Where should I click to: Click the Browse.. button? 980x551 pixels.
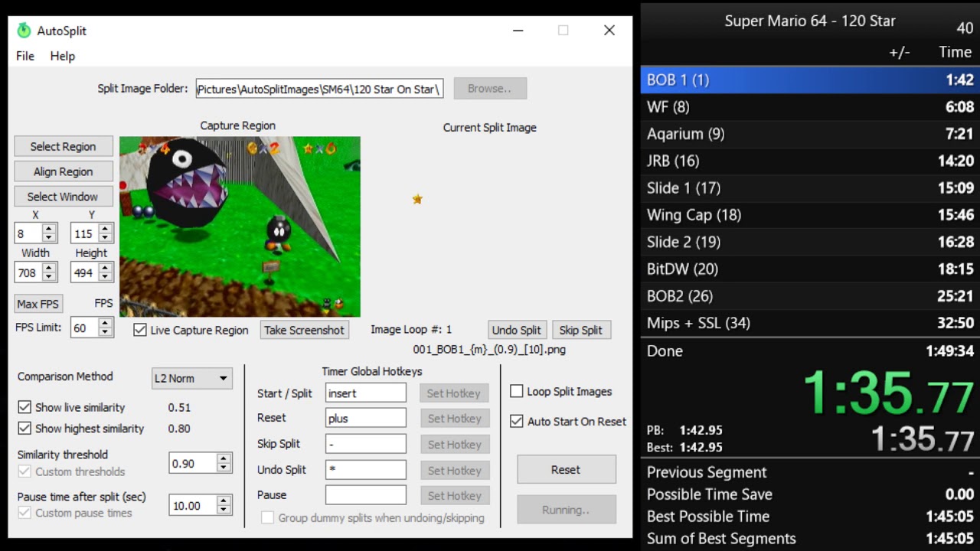490,88
